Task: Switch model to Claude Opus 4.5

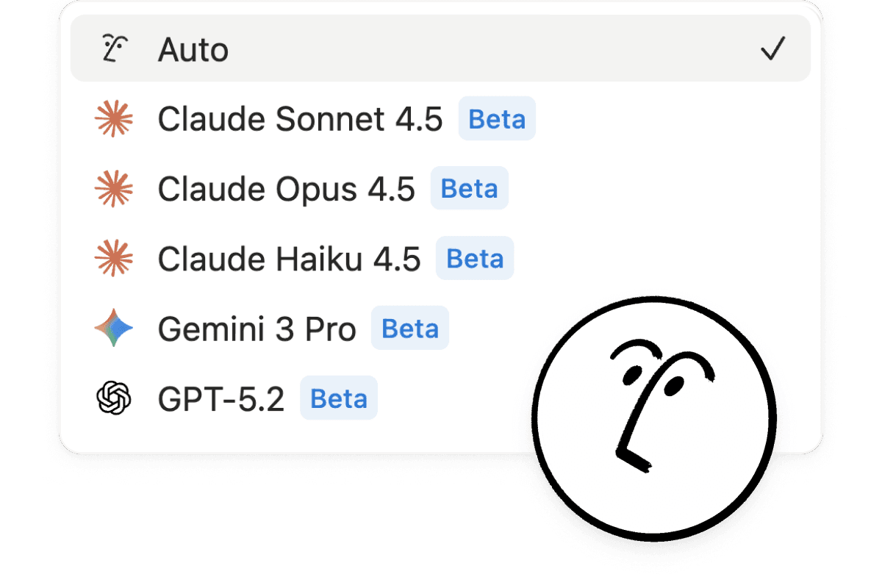Action: pos(286,190)
